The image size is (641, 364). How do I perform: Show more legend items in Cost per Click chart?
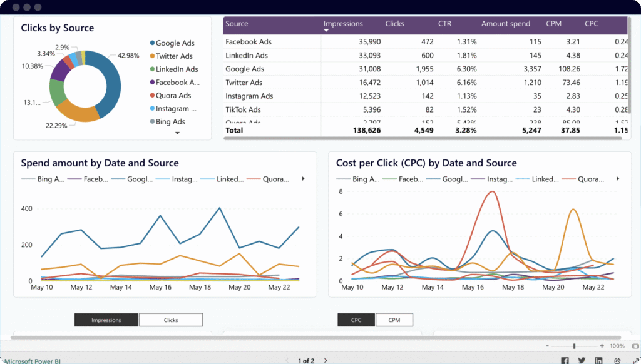click(618, 179)
